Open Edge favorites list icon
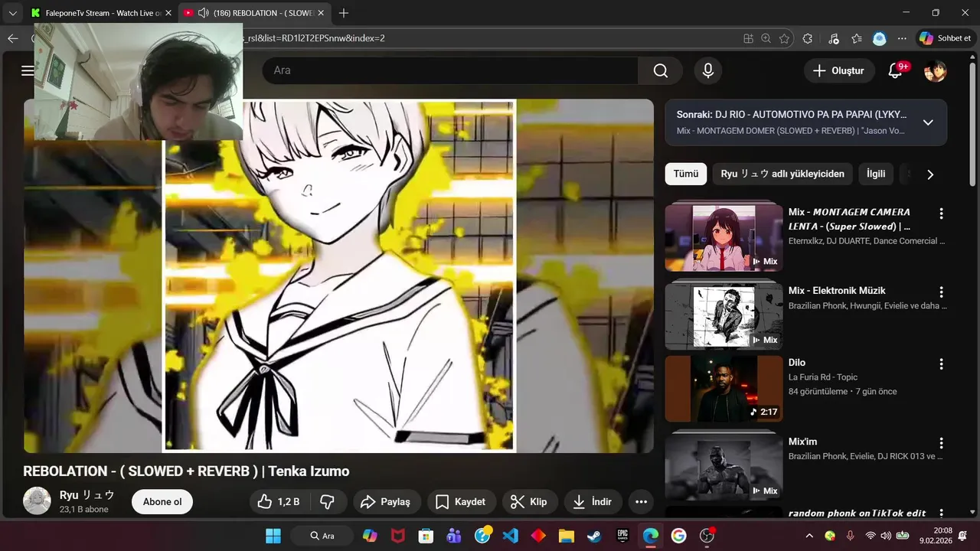Image resolution: width=980 pixels, height=551 pixels. click(x=857, y=38)
